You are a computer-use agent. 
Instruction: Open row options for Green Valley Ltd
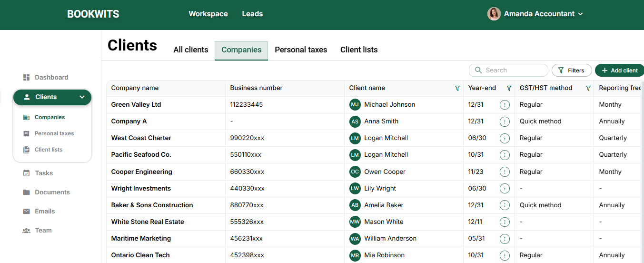point(505,105)
